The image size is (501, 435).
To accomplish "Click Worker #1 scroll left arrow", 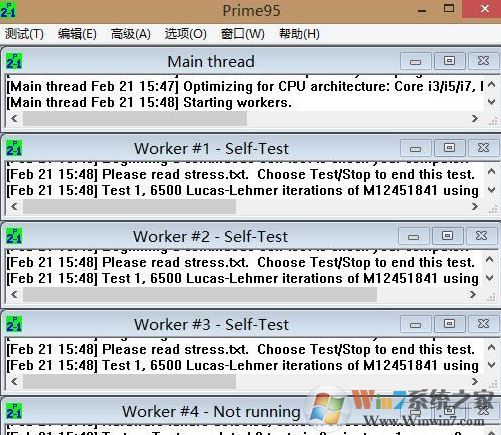I will [14, 206].
